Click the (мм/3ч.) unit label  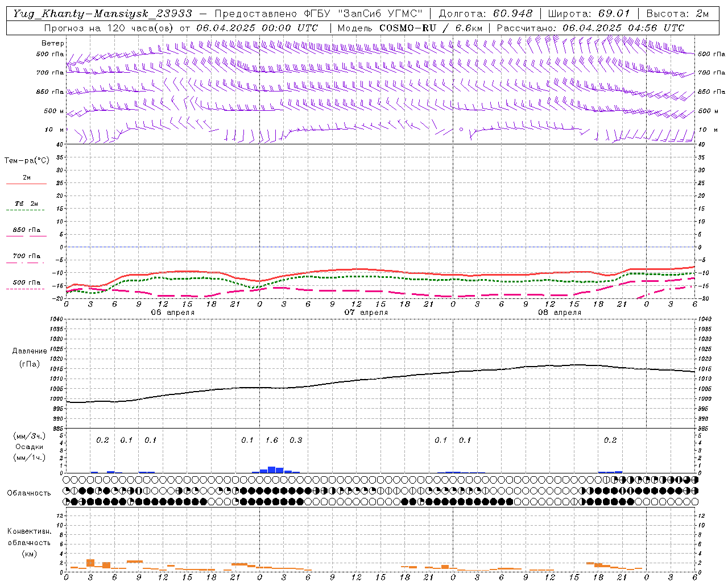(30, 436)
